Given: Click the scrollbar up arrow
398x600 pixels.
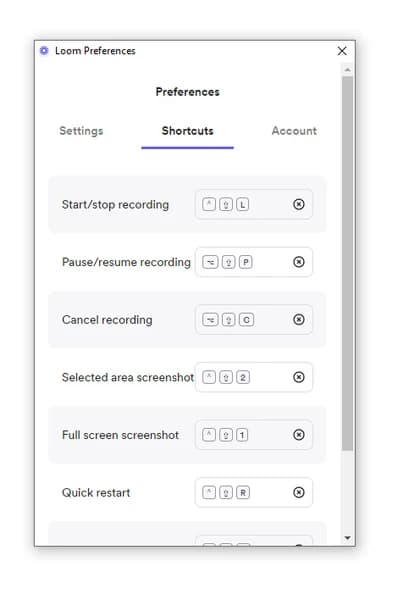Looking at the screenshot, I should (x=347, y=70).
